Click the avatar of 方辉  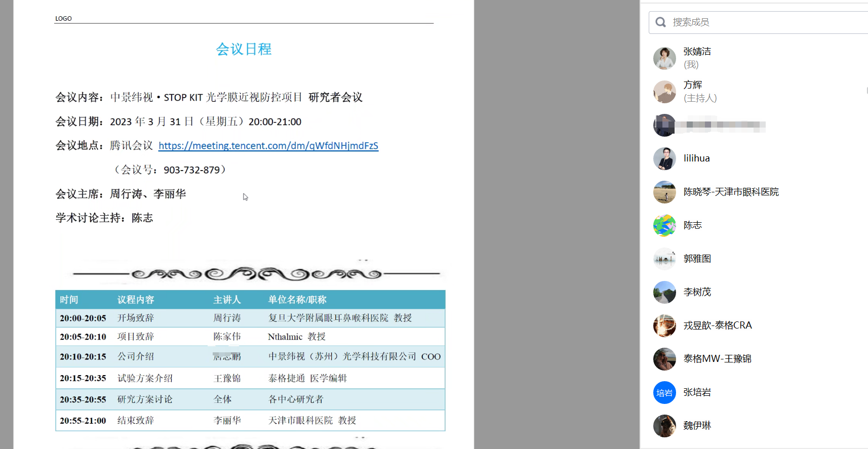coord(664,92)
